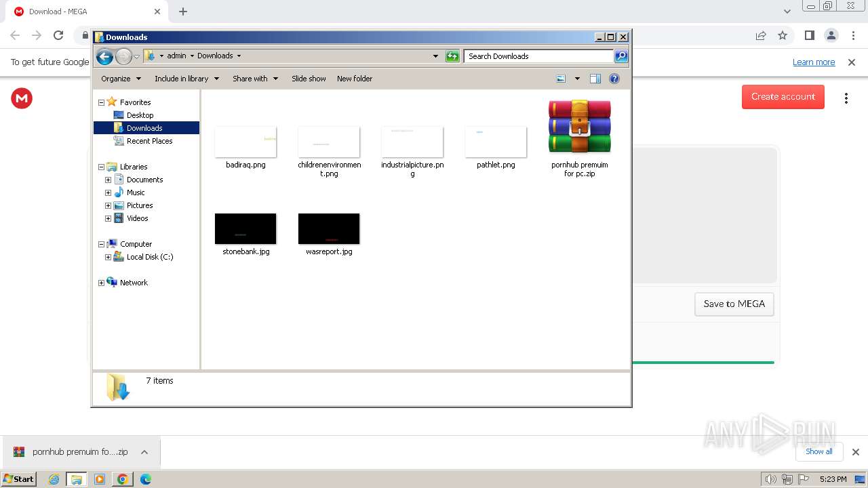Open download item options chevron
Viewport: 868px width, 488px height.
coord(144,452)
